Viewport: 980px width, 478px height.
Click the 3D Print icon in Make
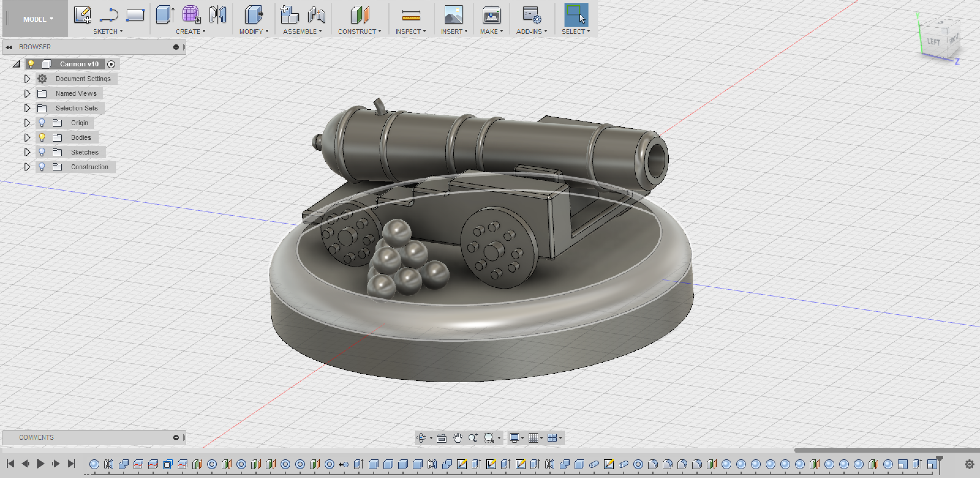pyautogui.click(x=491, y=15)
